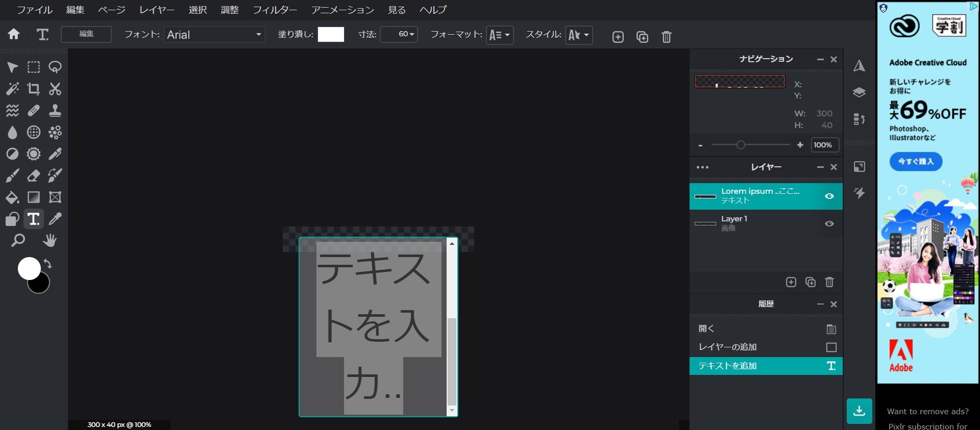Screen dimensions: 980x430
Task: Click the white text fill color swatch
Action: click(x=331, y=35)
